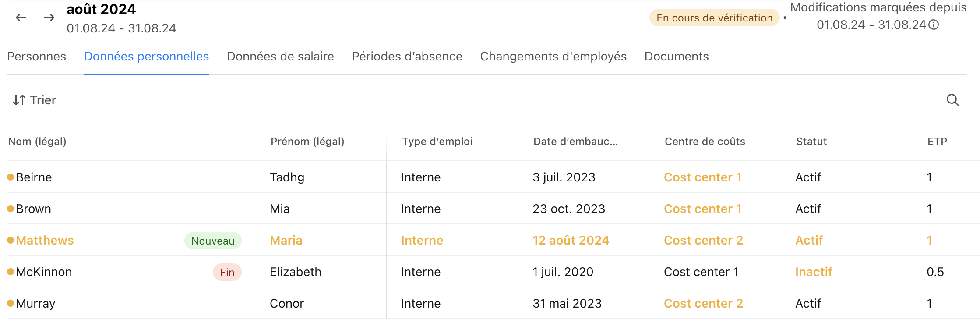This screenshot has height=319, width=980.
Task: Sort by Nom (légal) column header
Action: click(37, 142)
